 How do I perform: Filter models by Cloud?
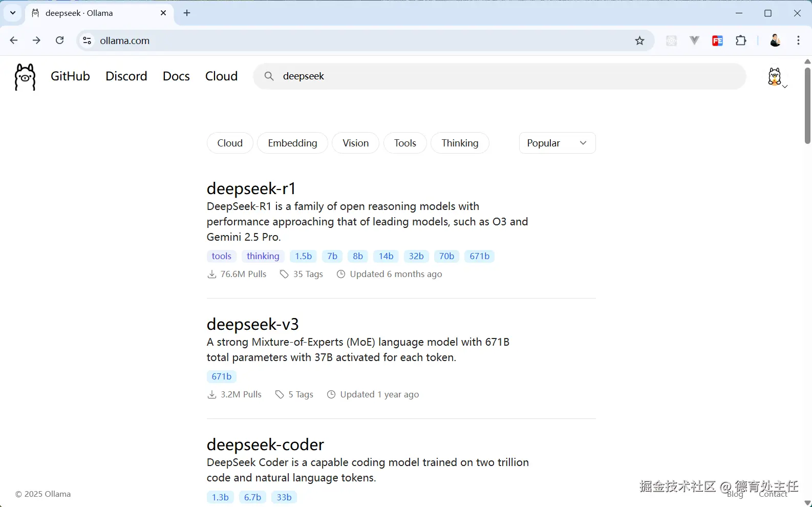(230, 143)
